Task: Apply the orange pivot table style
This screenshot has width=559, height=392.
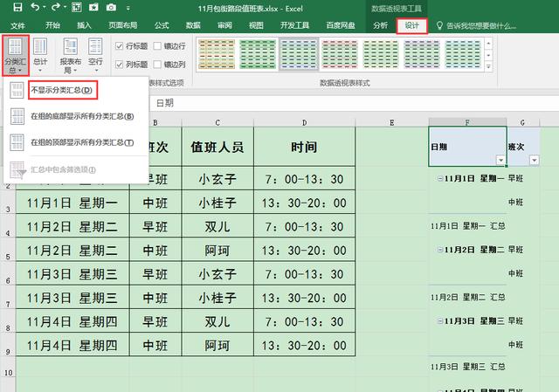Action: (x=217, y=54)
